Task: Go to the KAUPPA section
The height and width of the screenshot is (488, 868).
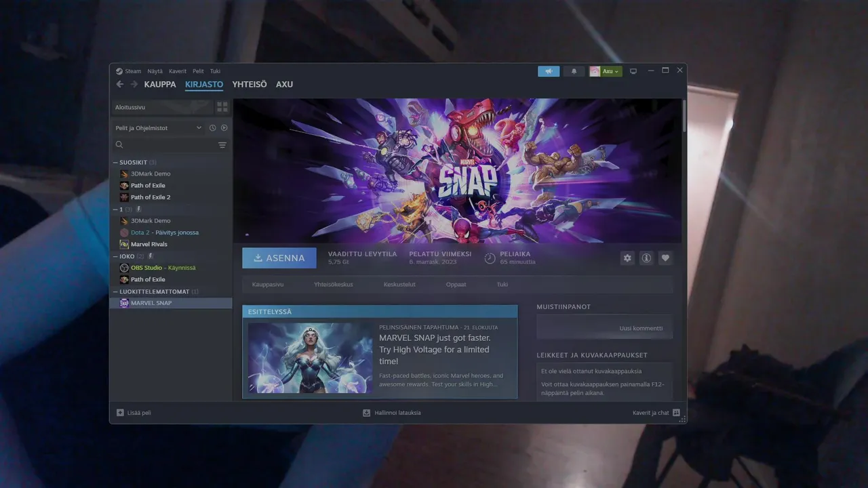Action: click(x=160, y=85)
